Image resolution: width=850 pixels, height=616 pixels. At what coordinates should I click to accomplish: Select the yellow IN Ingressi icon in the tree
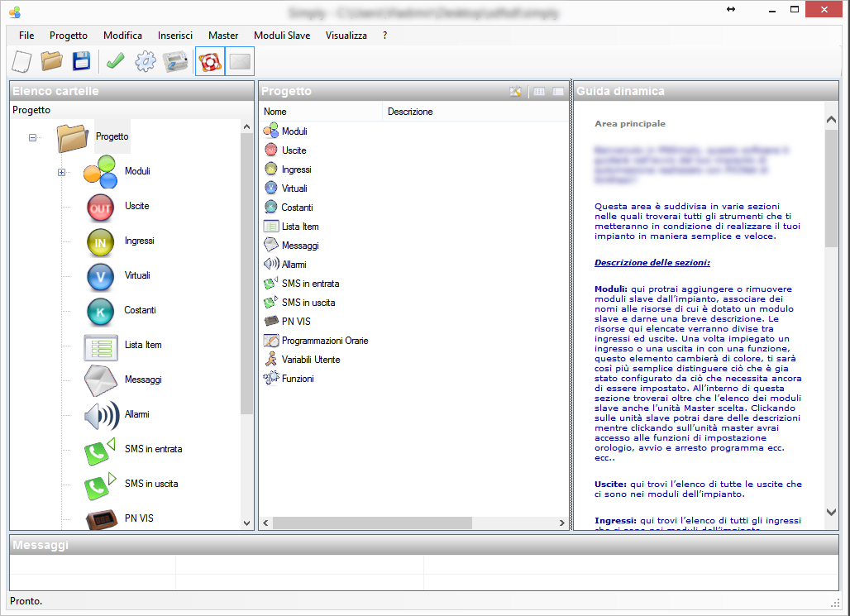100,242
